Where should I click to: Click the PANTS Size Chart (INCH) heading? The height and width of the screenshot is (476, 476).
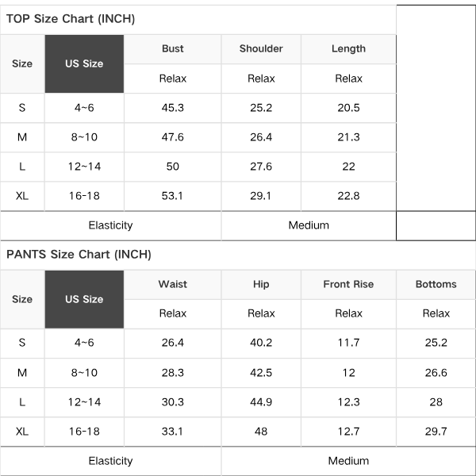[79, 255]
